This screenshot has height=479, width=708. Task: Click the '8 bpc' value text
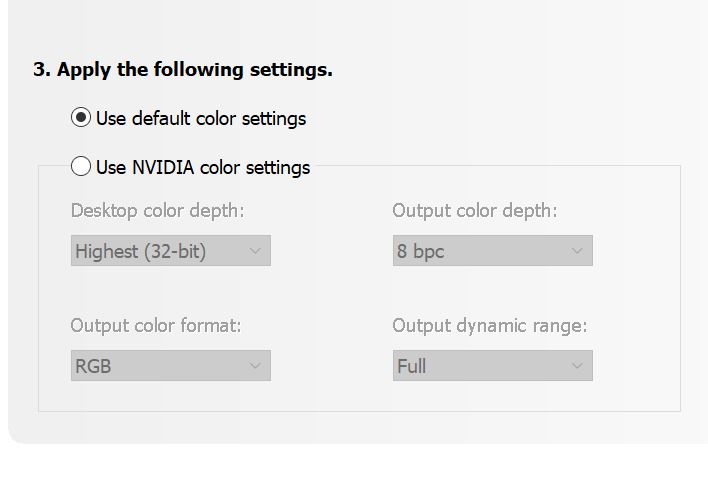(x=420, y=251)
